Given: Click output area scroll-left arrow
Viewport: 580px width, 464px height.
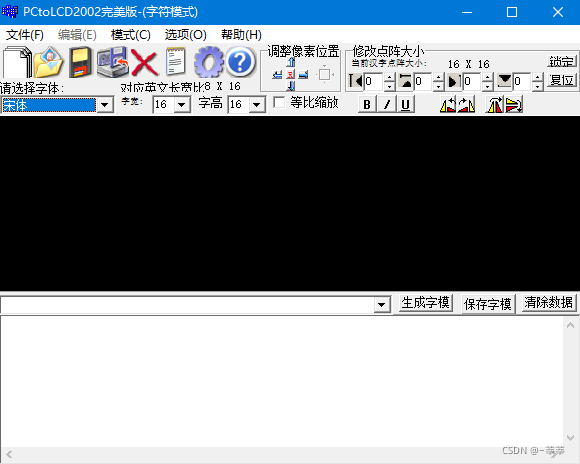Looking at the screenshot, I should coord(9,454).
